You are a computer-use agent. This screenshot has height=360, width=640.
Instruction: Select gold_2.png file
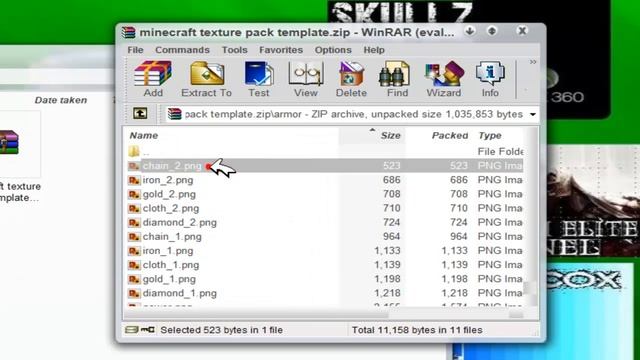[x=325, y=194]
